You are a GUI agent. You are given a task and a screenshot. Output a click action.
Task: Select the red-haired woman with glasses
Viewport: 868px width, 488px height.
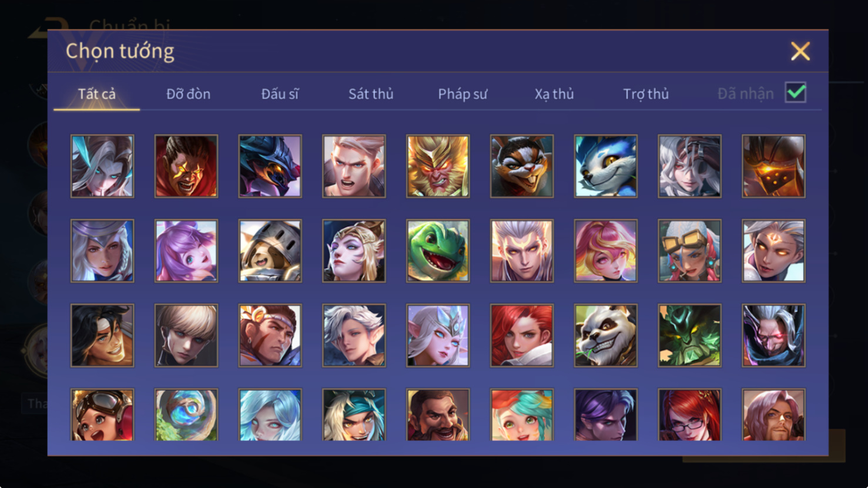[x=690, y=415]
